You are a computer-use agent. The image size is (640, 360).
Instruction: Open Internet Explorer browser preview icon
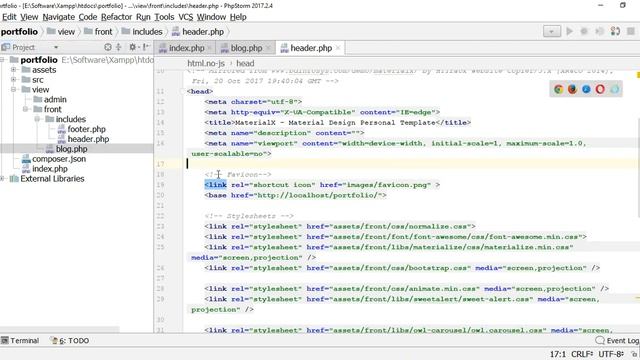tap(614, 89)
